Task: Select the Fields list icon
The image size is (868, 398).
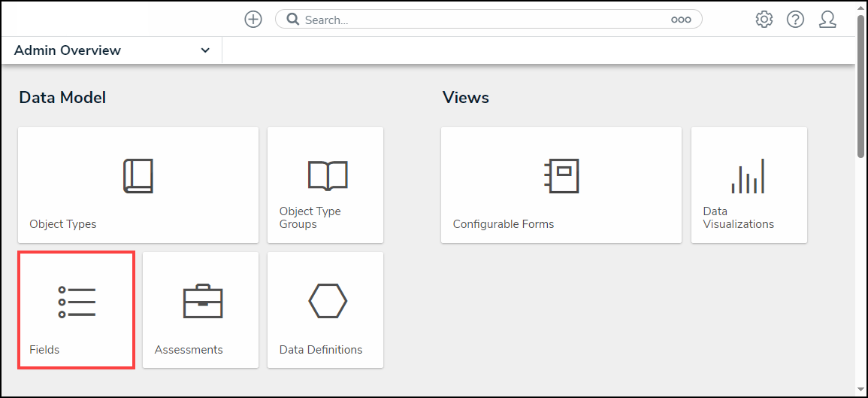Action: (77, 301)
